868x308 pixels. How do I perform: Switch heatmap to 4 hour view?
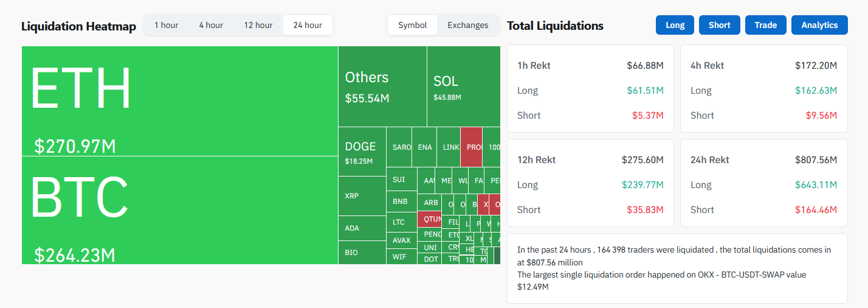[211, 25]
